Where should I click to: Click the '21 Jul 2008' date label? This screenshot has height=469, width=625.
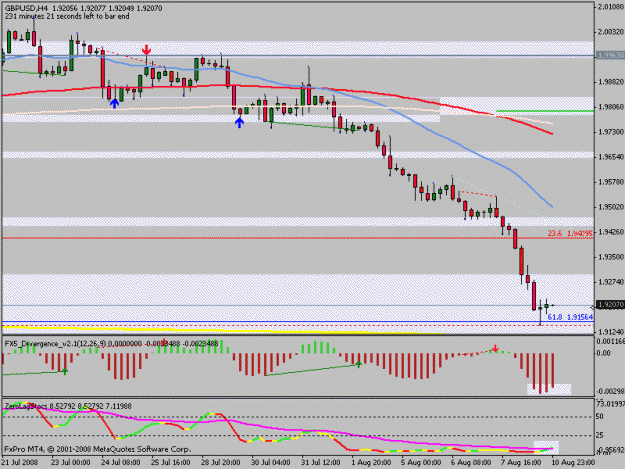pos(20,463)
